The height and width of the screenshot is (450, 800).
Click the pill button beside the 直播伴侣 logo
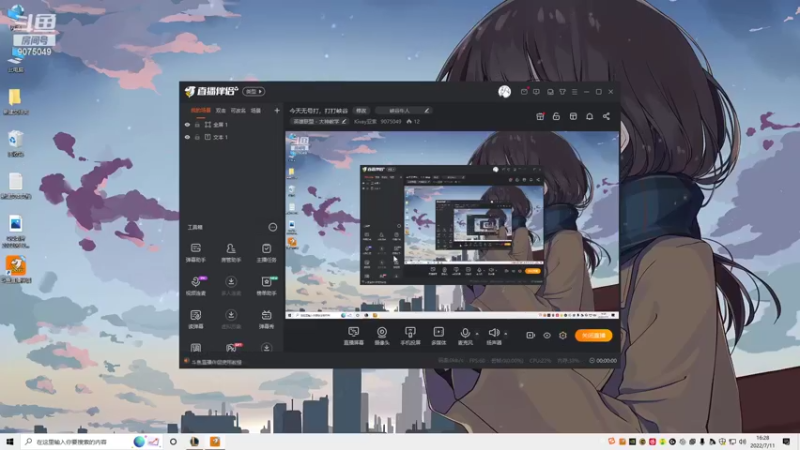[254, 91]
